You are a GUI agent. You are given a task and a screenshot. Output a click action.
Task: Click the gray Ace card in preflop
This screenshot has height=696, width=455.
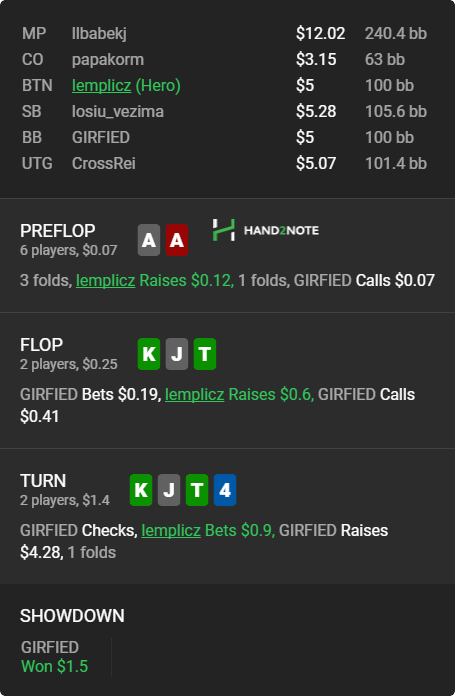tap(149, 240)
